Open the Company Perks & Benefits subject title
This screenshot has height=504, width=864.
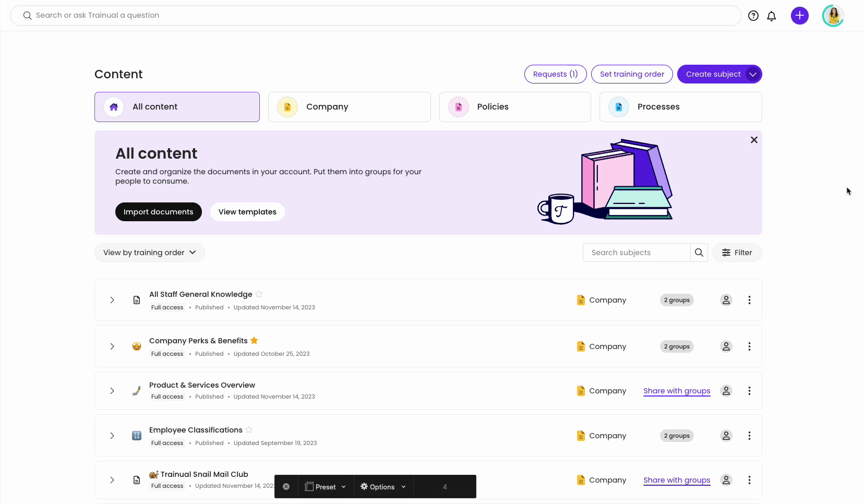198,341
